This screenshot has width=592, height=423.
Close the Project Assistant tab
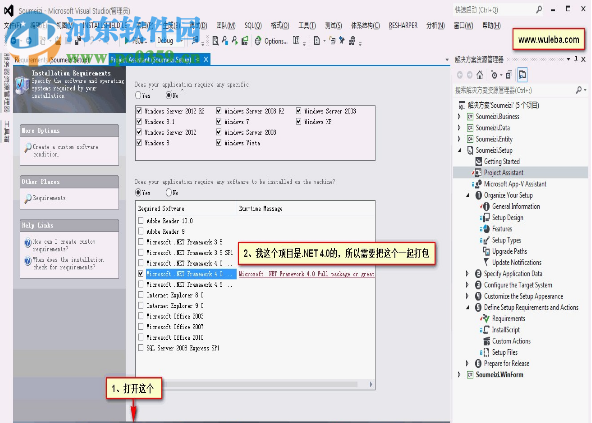(x=206, y=60)
